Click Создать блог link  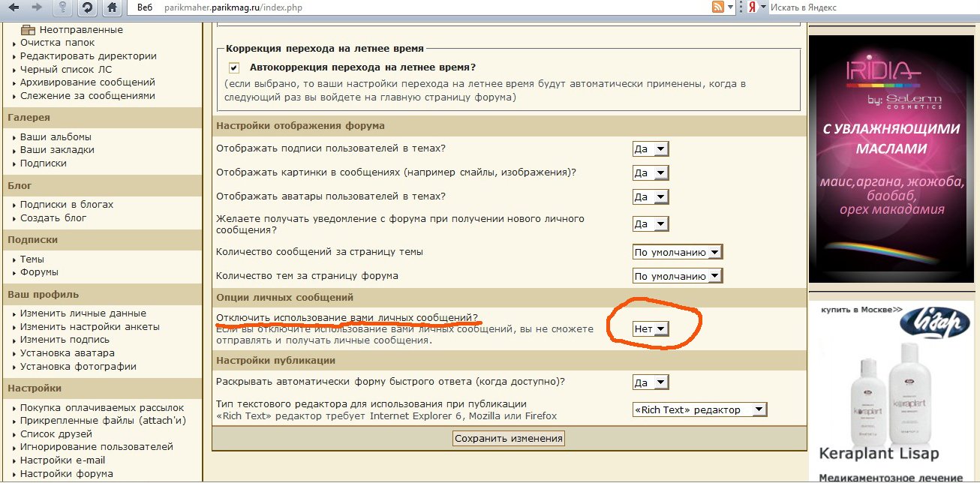[x=53, y=217]
